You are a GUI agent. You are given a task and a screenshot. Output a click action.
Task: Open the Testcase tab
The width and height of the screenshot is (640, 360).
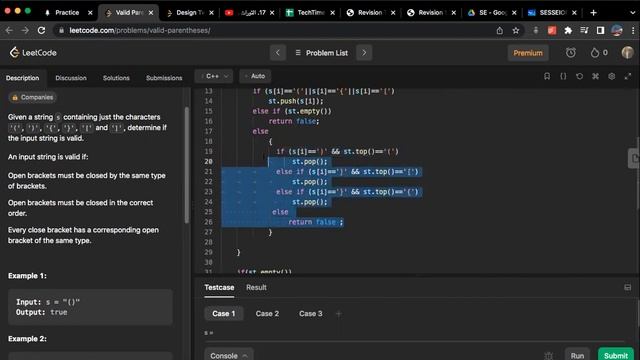pyautogui.click(x=219, y=287)
